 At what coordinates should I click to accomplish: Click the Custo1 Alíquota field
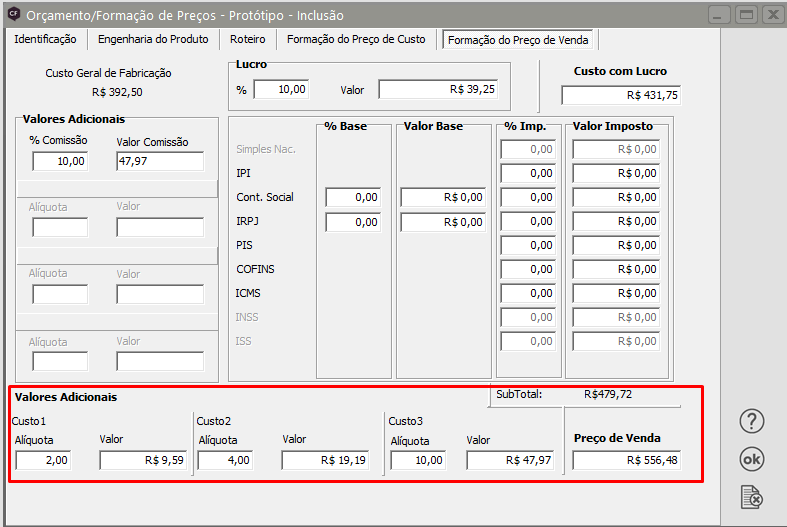pos(43,460)
